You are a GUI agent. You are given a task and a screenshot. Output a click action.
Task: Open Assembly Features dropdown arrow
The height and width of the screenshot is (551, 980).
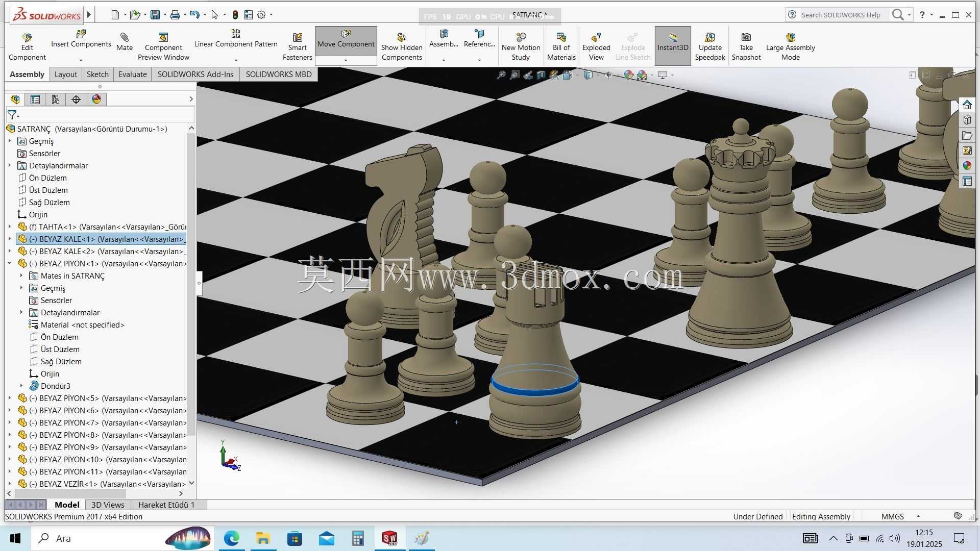[444, 60]
